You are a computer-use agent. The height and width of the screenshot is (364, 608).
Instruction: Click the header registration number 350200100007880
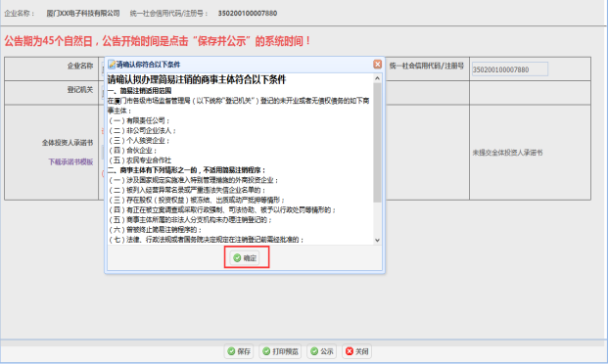coord(248,13)
